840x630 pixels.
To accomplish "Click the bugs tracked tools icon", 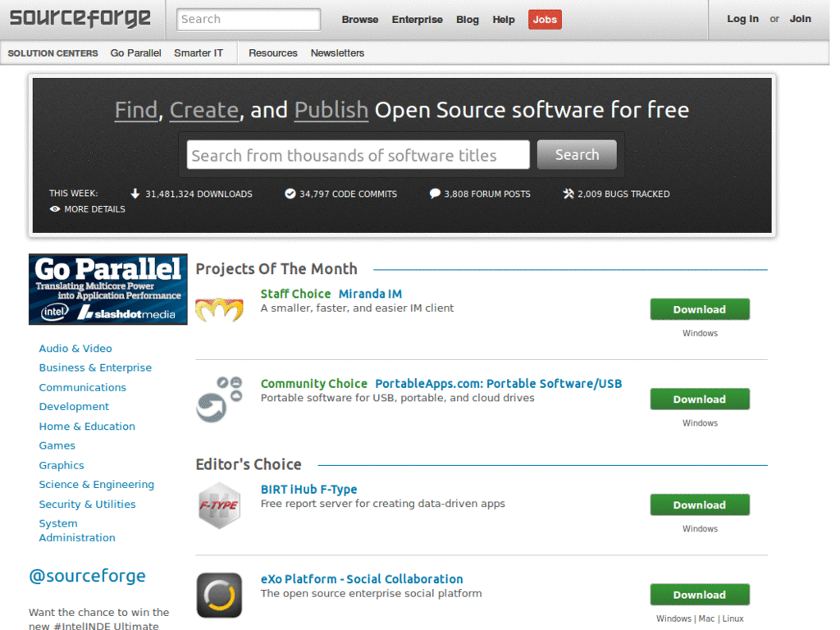I will tap(568, 194).
